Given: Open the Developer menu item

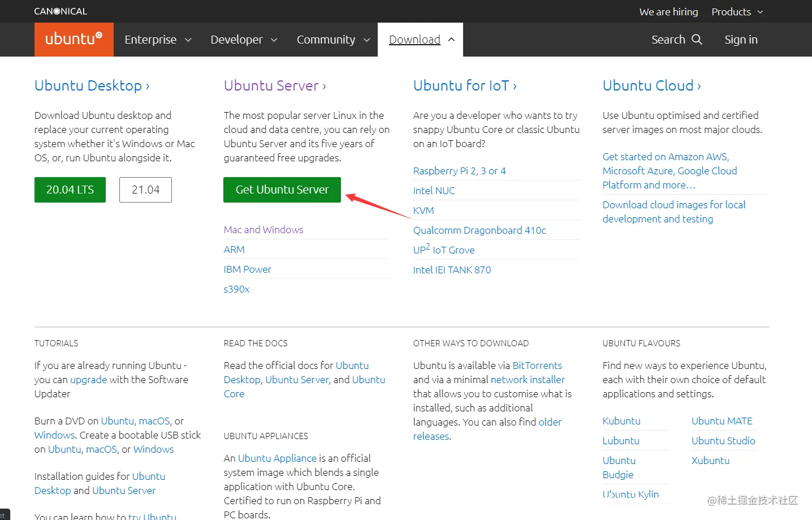Looking at the screenshot, I should tap(236, 40).
